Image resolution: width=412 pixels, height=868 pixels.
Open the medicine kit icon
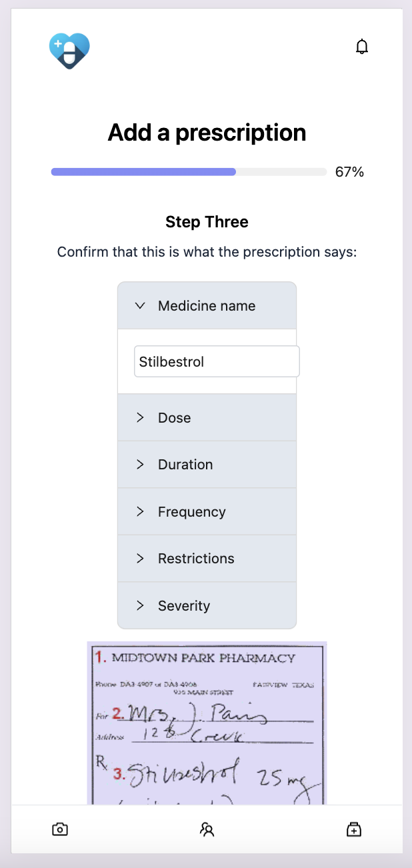pos(353,829)
